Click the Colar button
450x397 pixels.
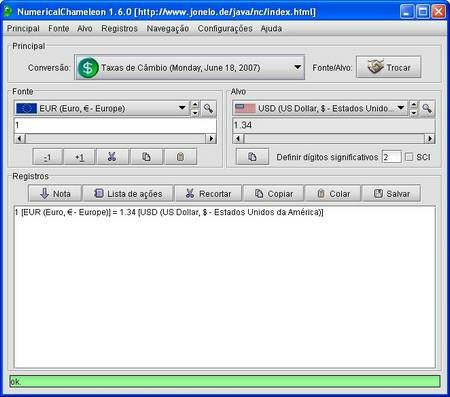333,194
